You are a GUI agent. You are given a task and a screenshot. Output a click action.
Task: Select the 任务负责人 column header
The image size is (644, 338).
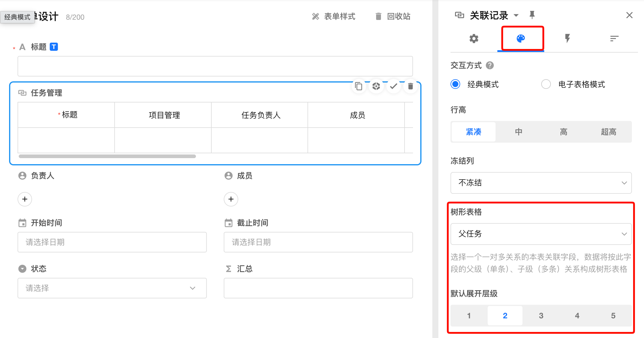coord(259,115)
